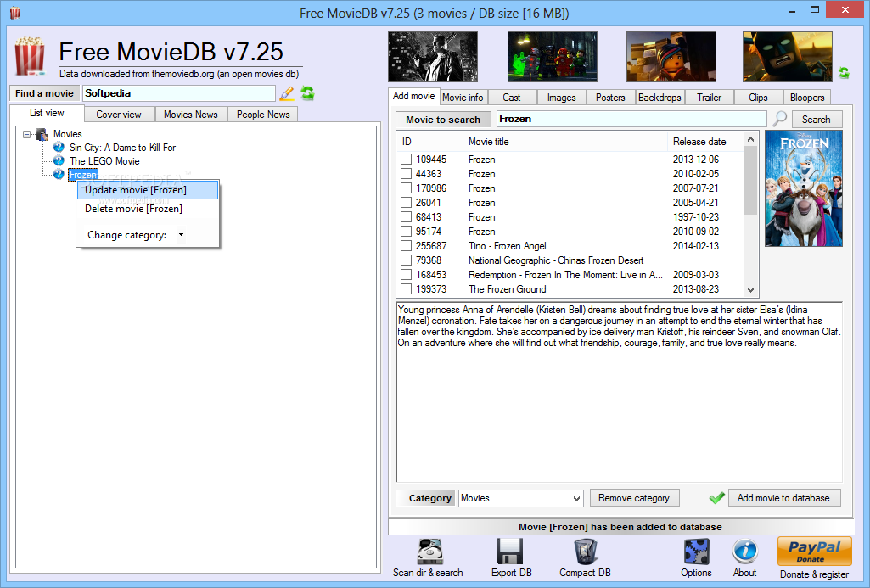870x588 pixels.
Task: Open About via the blue info icon
Action: [x=744, y=552]
